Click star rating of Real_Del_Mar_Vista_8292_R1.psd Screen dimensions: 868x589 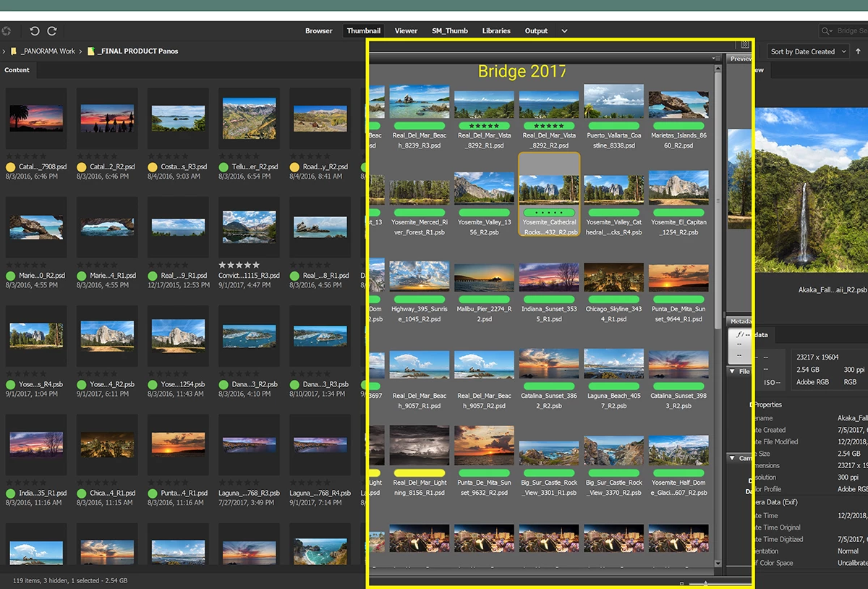click(x=484, y=126)
